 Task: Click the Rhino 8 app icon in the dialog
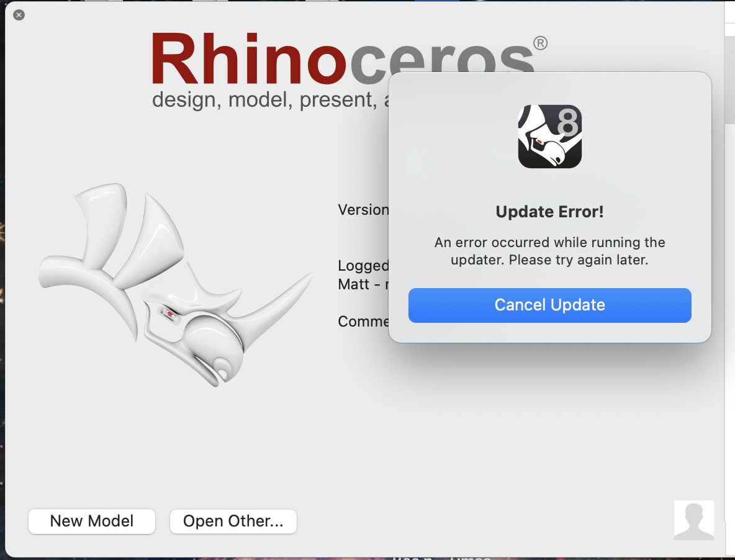pos(549,137)
